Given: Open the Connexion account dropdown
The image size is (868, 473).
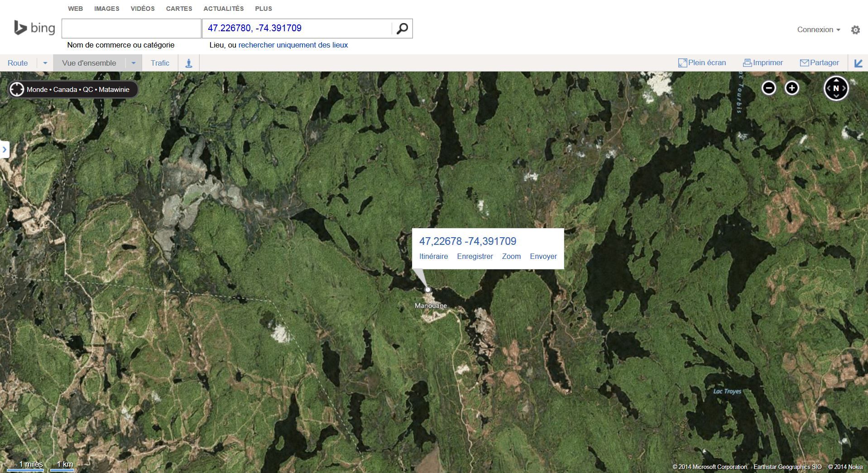Looking at the screenshot, I should pyautogui.click(x=818, y=30).
